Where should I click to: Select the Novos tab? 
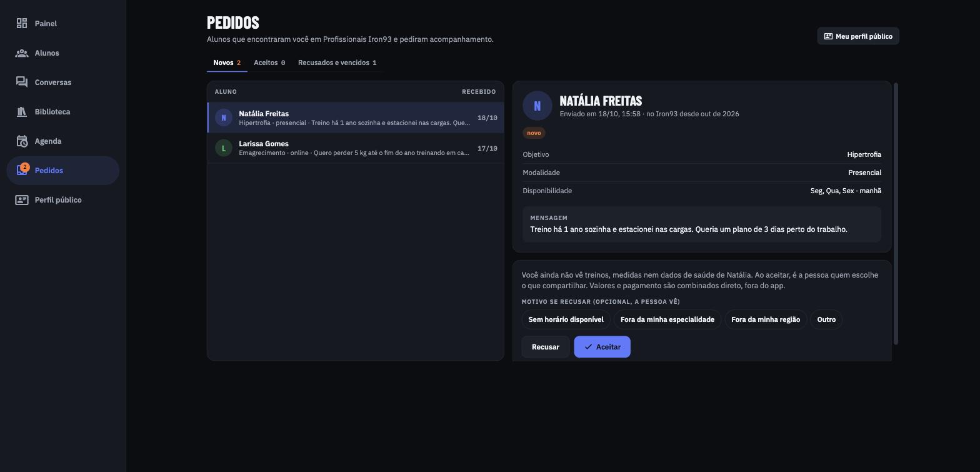tap(227, 63)
